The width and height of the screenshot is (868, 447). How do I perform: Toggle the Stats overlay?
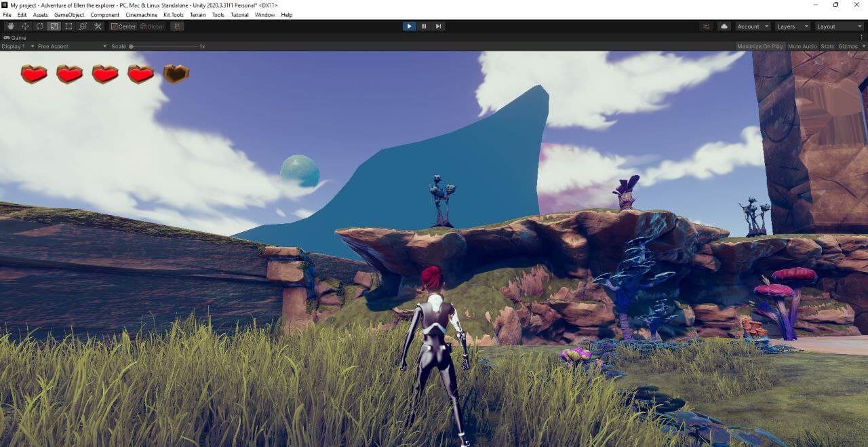827,46
